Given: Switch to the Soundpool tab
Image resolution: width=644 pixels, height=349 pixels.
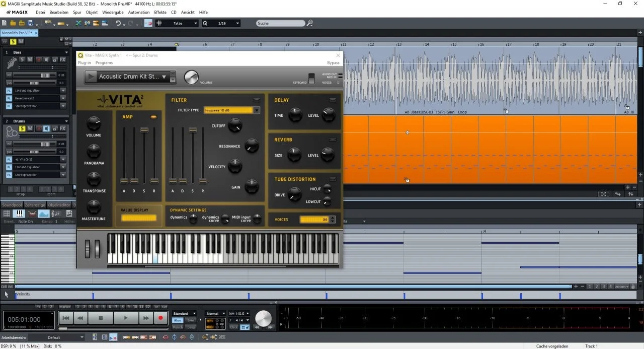Looking at the screenshot, I should click(x=11, y=204).
